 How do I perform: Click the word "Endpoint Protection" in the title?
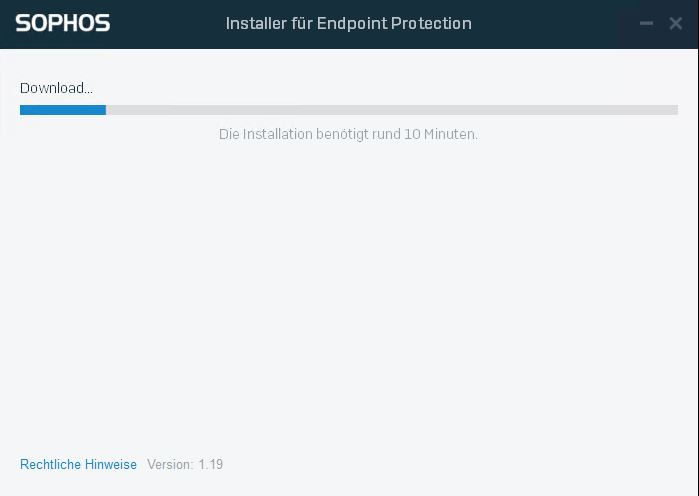pos(394,23)
